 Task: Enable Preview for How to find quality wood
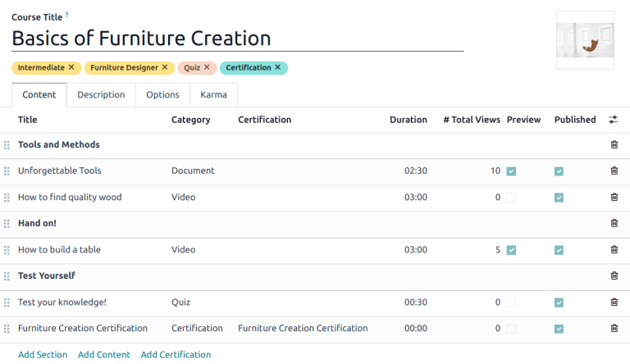pos(511,198)
